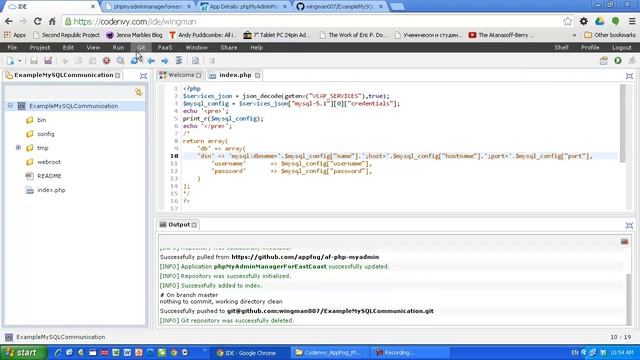Viewport: 640px width, 360px height.
Task: Click the green Run application icon
Action: pos(618,61)
